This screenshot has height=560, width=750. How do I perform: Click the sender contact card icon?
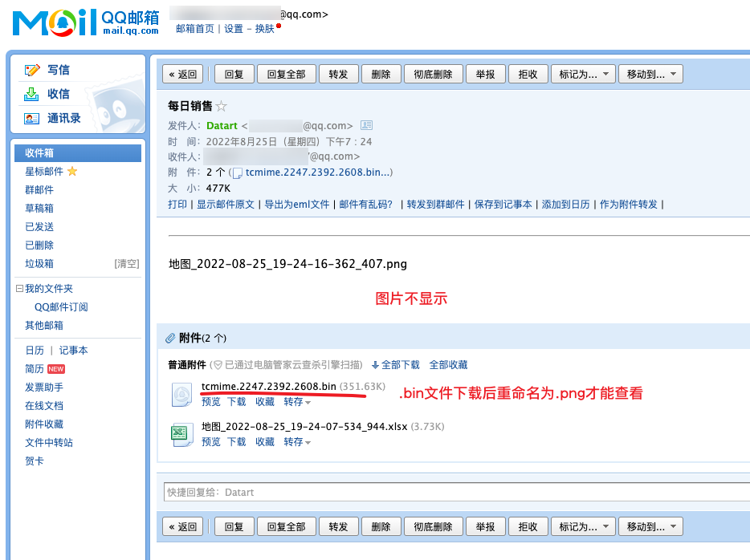366,125
